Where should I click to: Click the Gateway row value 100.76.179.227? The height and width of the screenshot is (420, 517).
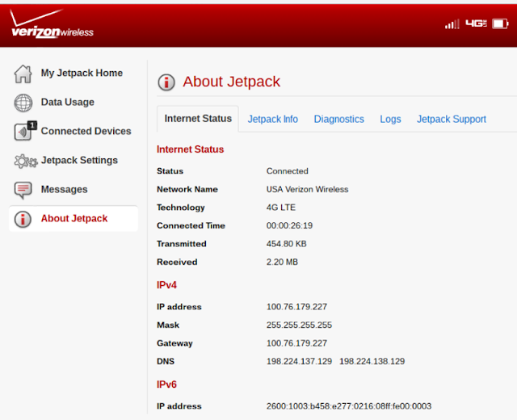coord(296,343)
